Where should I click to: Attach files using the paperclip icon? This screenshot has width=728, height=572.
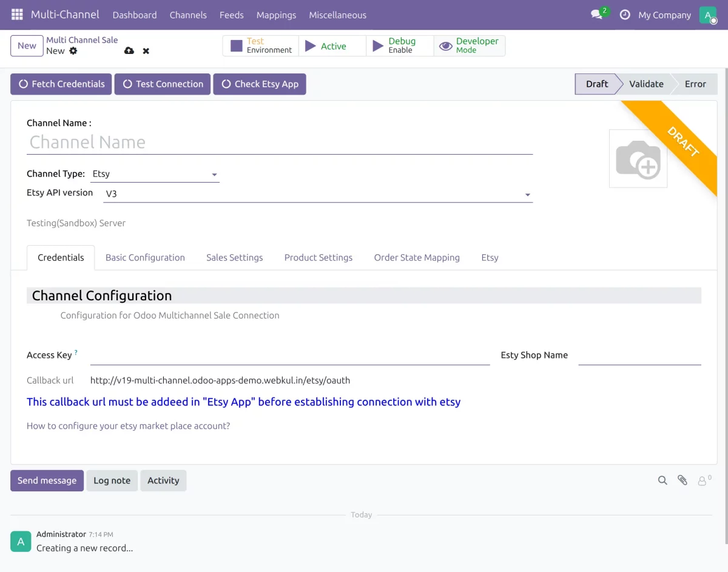point(682,480)
